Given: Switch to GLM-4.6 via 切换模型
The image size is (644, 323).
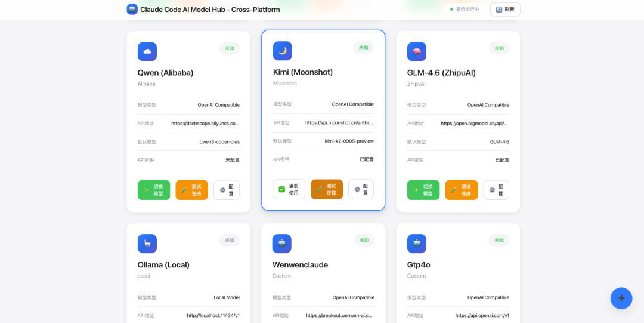Looking at the screenshot, I should click(423, 190).
